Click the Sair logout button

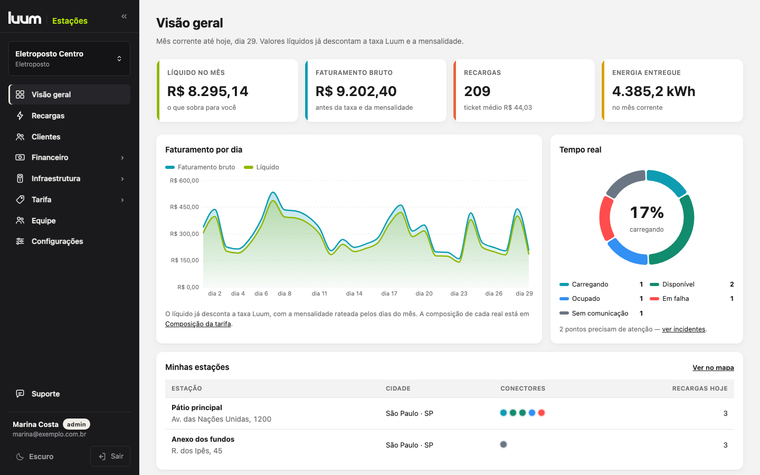tap(110, 457)
